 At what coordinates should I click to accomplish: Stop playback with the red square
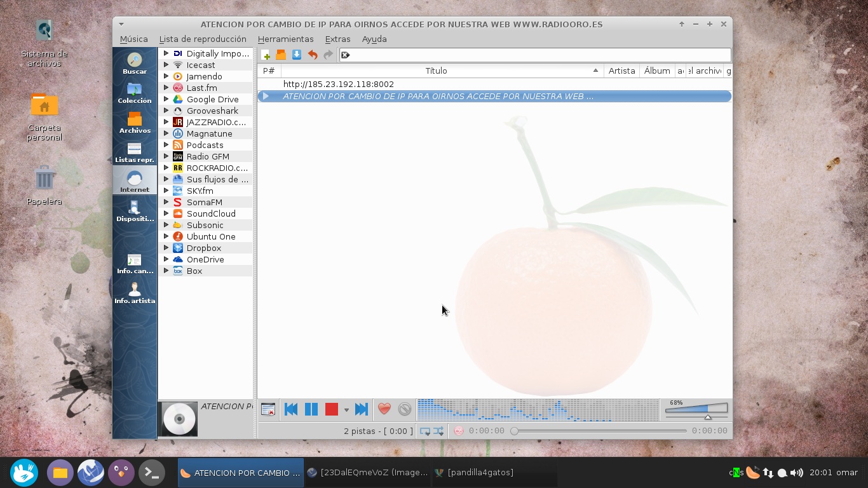(332, 410)
